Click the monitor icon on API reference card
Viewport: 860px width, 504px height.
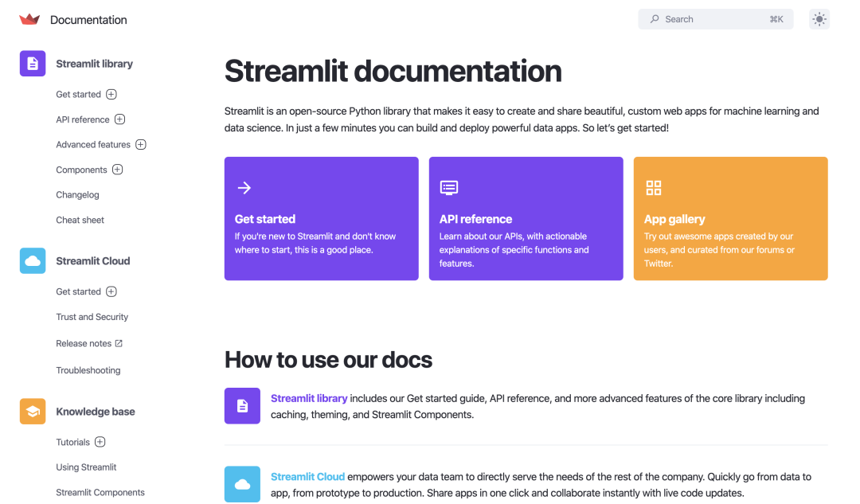click(x=448, y=188)
